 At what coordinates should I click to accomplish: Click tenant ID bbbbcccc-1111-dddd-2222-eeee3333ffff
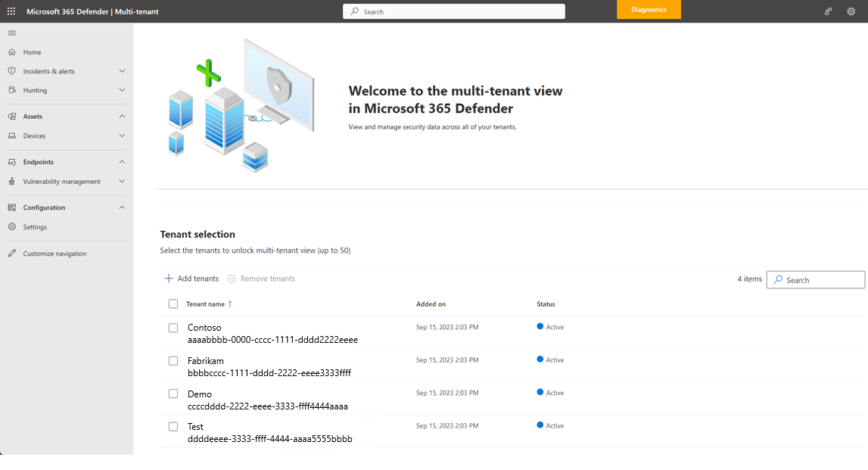(269, 373)
